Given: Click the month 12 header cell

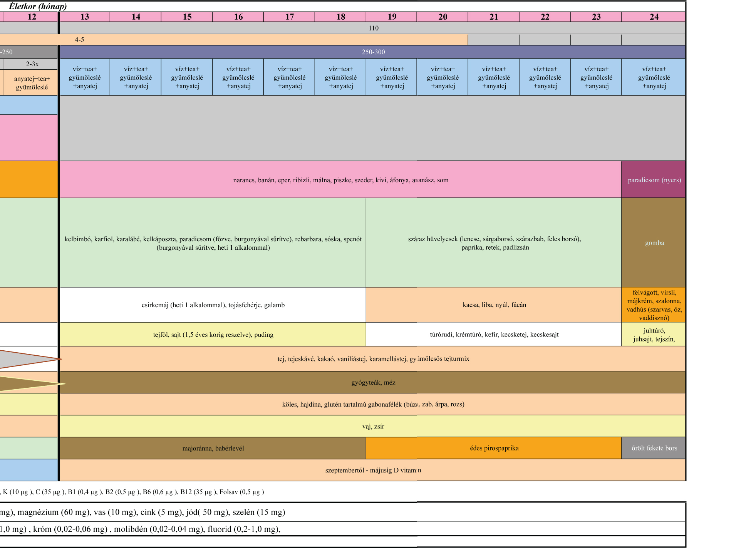Looking at the screenshot, I should coord(31,17).
